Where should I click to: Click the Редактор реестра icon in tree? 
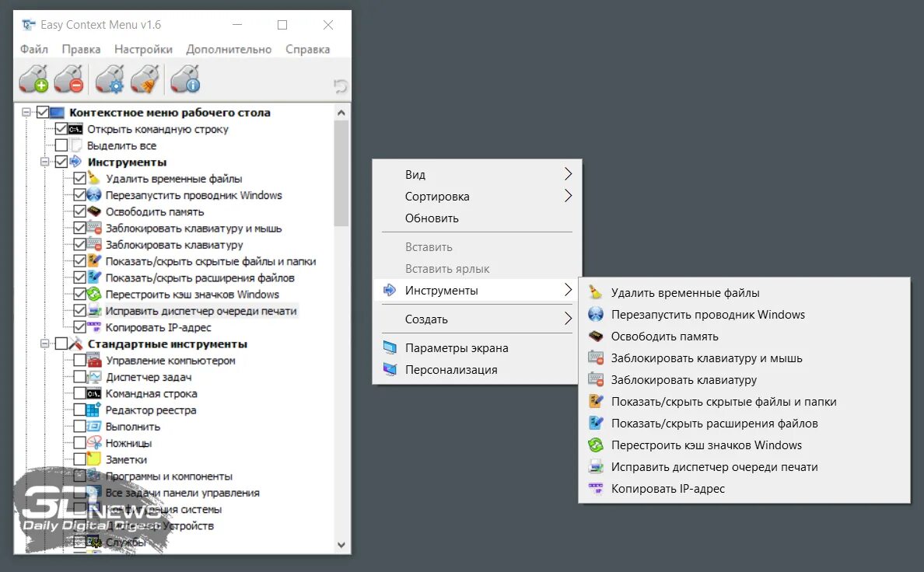[93, 410]
